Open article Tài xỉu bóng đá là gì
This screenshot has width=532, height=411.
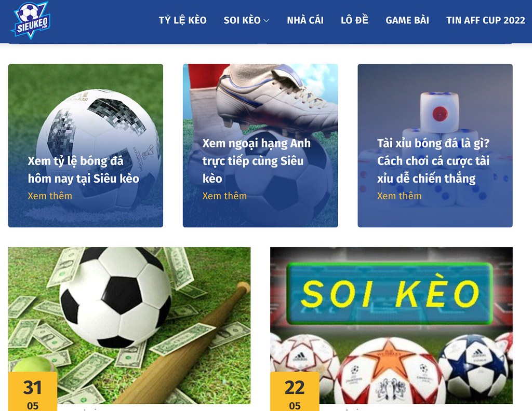[x=433, y=160]
